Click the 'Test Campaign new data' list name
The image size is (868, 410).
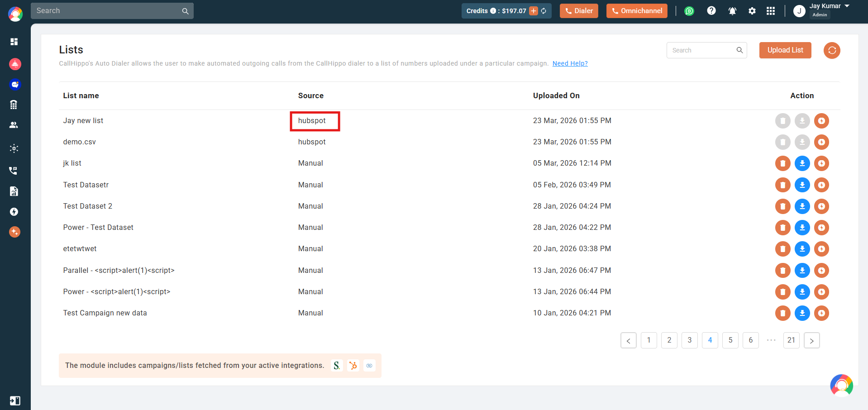tap(105, 313)
